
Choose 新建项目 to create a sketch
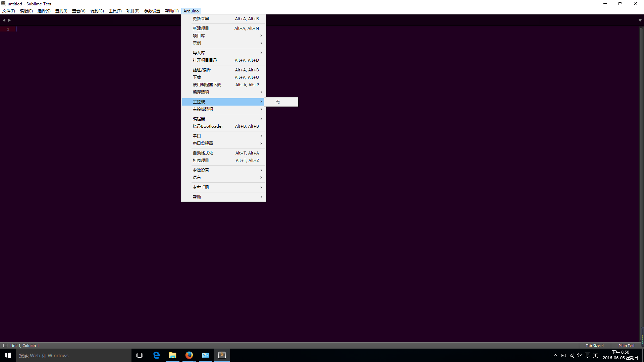[x=224, y=28]
